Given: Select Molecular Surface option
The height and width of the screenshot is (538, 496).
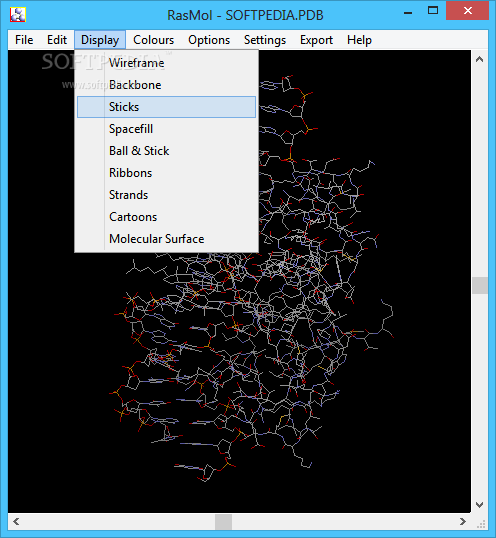Looking at the screenshot, I should click(166, 238).
